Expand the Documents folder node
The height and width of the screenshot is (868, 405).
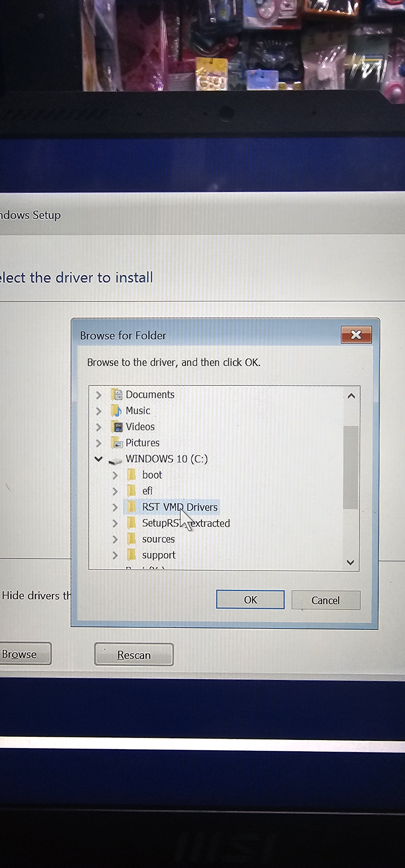99,395
